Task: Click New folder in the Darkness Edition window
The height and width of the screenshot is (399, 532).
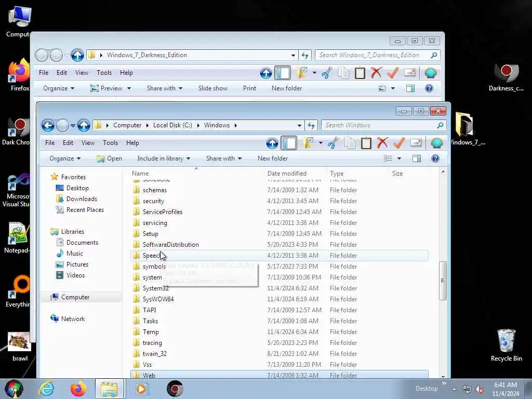Action: click(x=287, y=88)
